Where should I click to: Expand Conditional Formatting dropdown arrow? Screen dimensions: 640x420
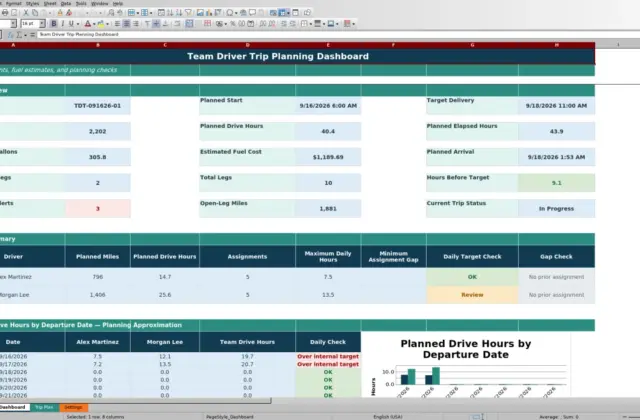tap(353, 24)
